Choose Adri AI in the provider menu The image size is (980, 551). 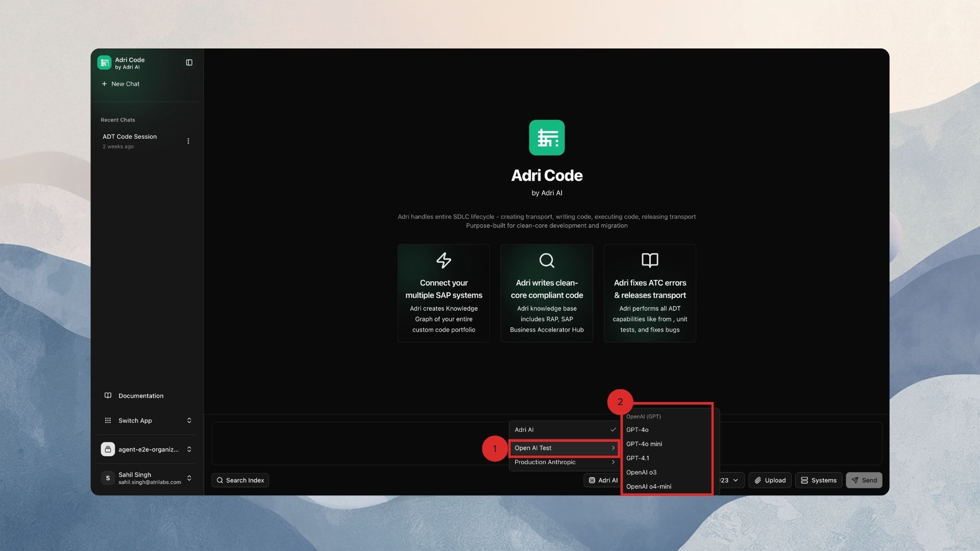[565, 430]
